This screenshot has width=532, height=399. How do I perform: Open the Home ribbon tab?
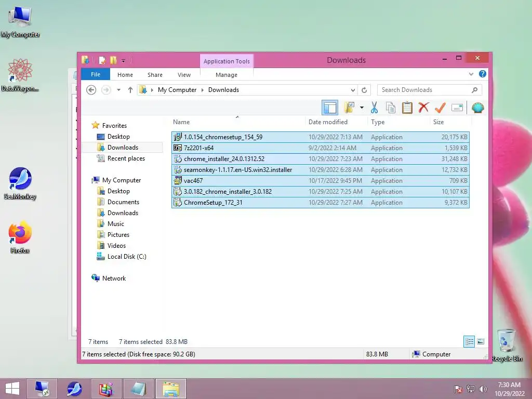(x=125, y=75)
